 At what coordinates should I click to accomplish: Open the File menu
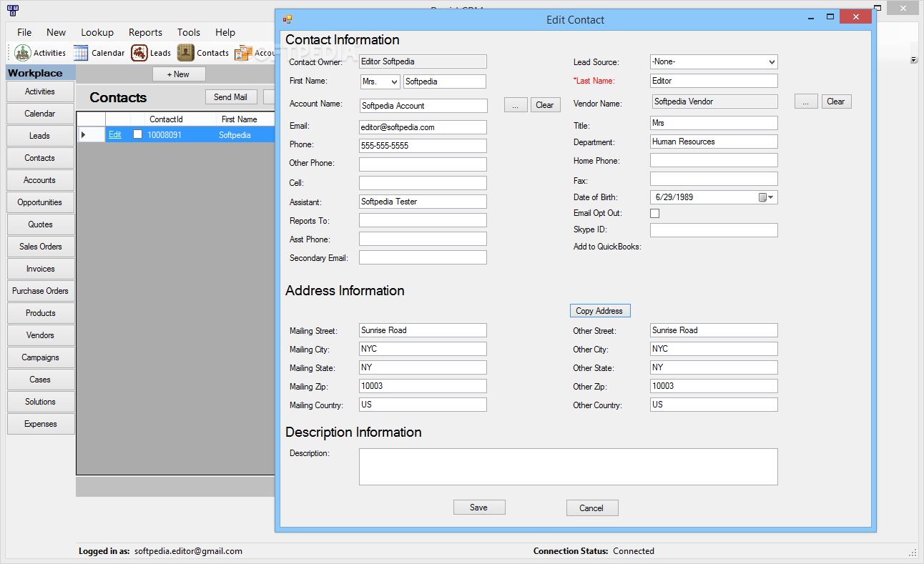[24, 32]
